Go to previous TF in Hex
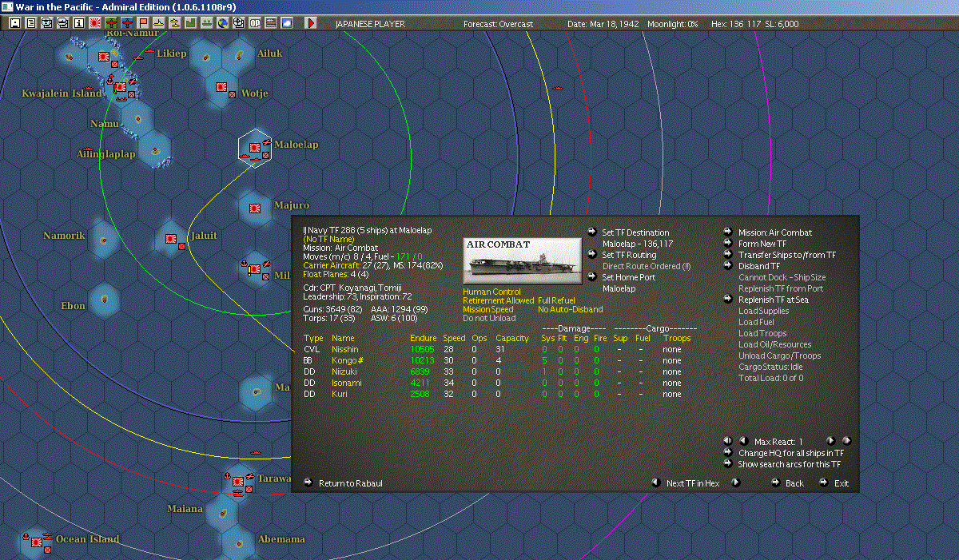The height and width of the screenshot is (560, 959). [x=655, y=483]
